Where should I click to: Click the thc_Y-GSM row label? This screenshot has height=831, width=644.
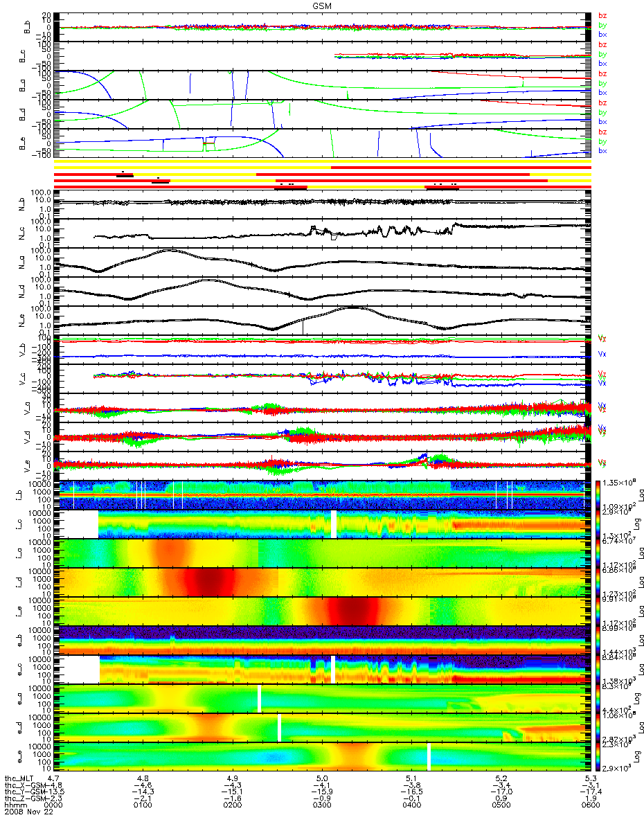tap(25, 792)
